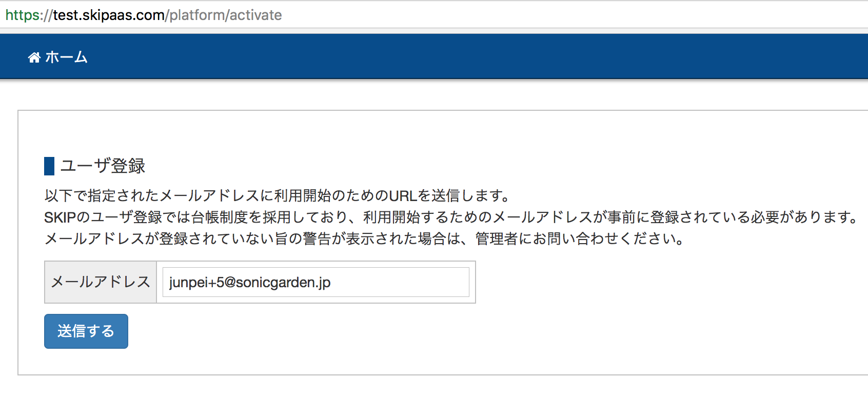
Task: Click the word URL in the description
Action: [x=403, y=195]
